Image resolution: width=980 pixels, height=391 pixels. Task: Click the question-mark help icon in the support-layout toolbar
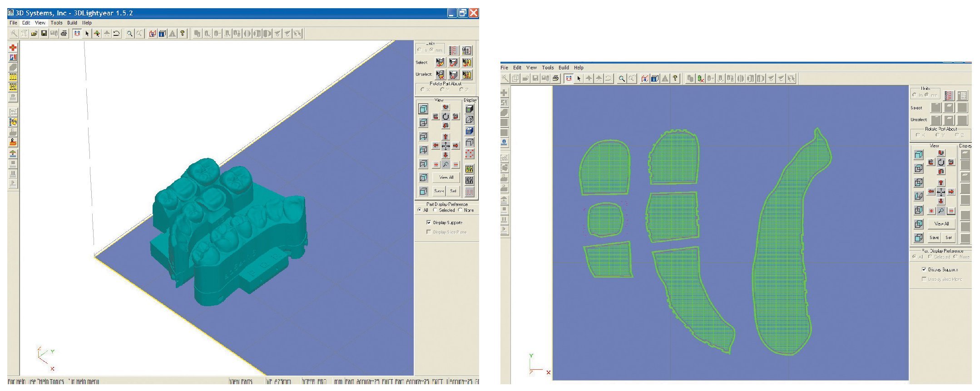675,78
